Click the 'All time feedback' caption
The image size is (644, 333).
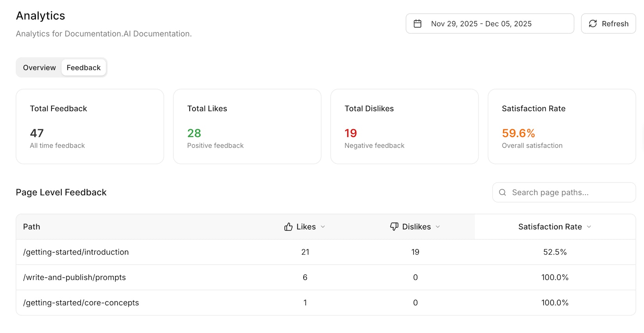[57, 145]
